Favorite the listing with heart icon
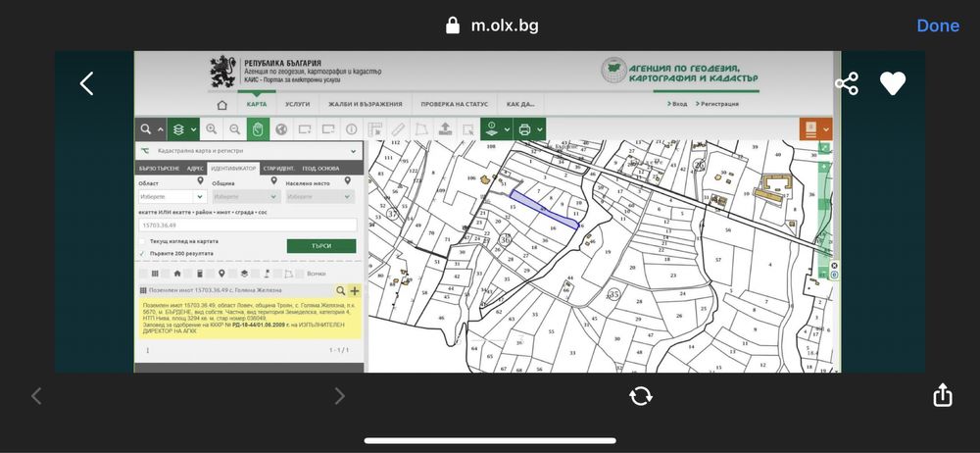980x453 pixels. 893,83
